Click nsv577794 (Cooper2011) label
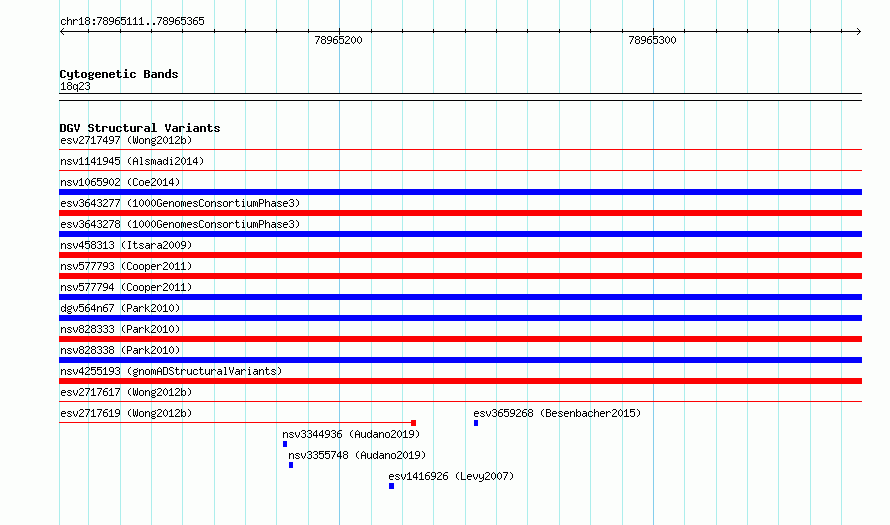The image size is (890, 525). pos(126,287)
